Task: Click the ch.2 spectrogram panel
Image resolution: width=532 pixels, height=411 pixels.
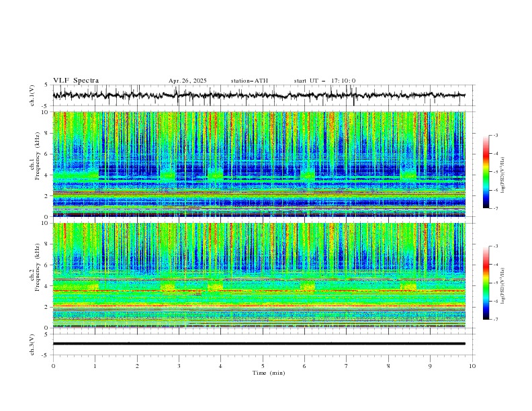Action: click(x=259, y=275)
